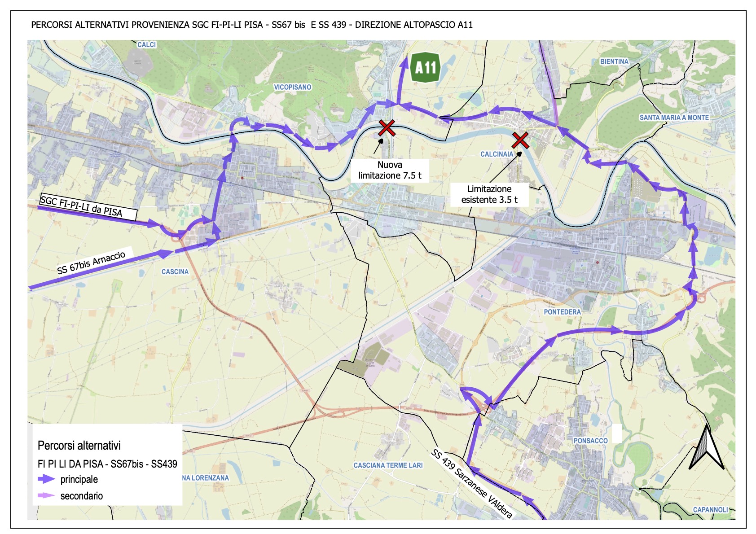Click the green A11 motorway badge
Image resolution: width=756 pixels, height=534 pixels.
pyautogui.click(x=425, y=68)
